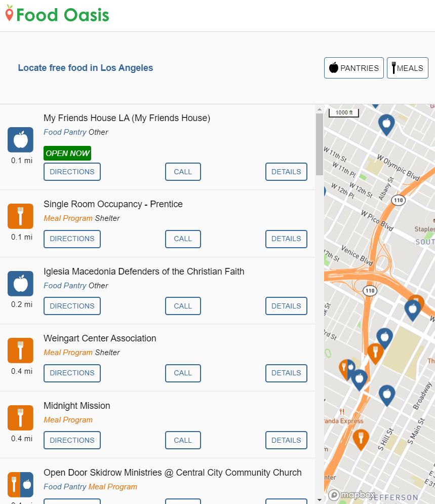Click the results list scrollbar thumb

pyautogui.click(x=320, y=144)
